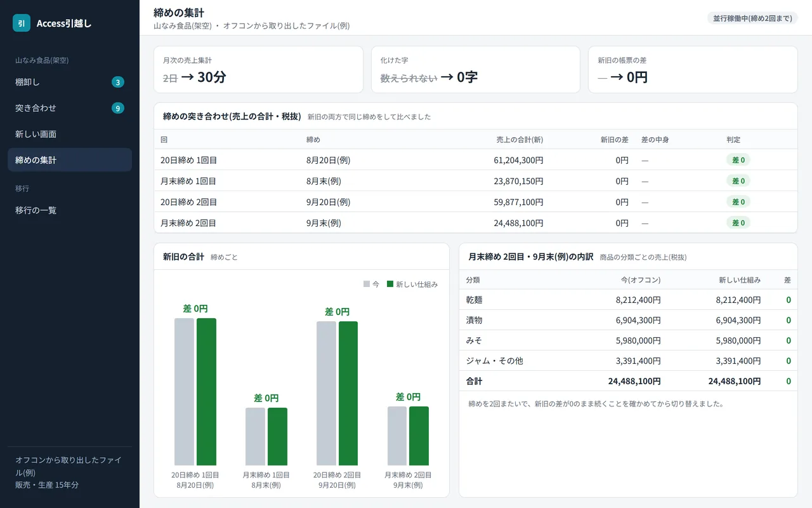Viewport: 812px width, 508px height.
Task: Click the 差 0 badge for 8月末(例)
Action: pos(738,181)
